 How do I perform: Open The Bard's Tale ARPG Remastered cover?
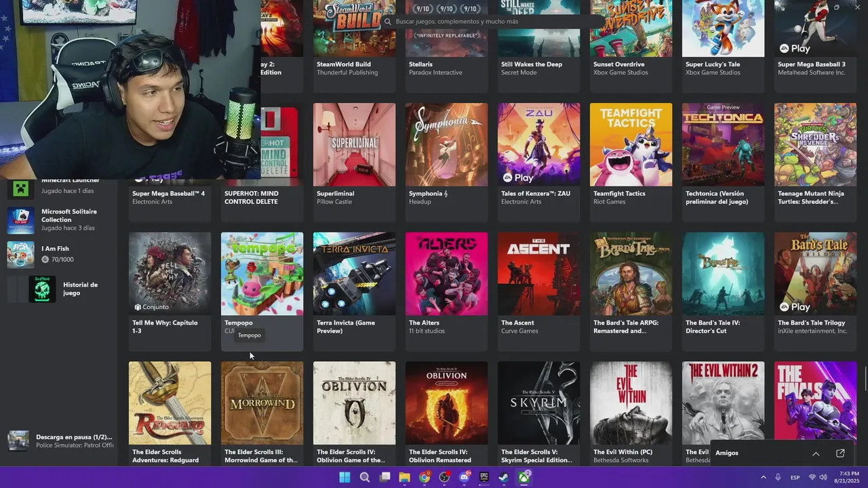pyautogui.click(x=631, y=274)
